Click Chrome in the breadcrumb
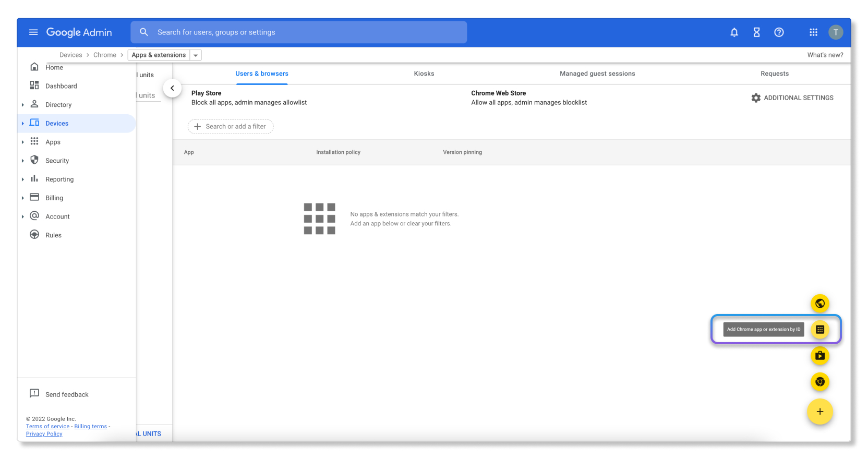Screen dimensions: 868x459 (x=105, y=55)
